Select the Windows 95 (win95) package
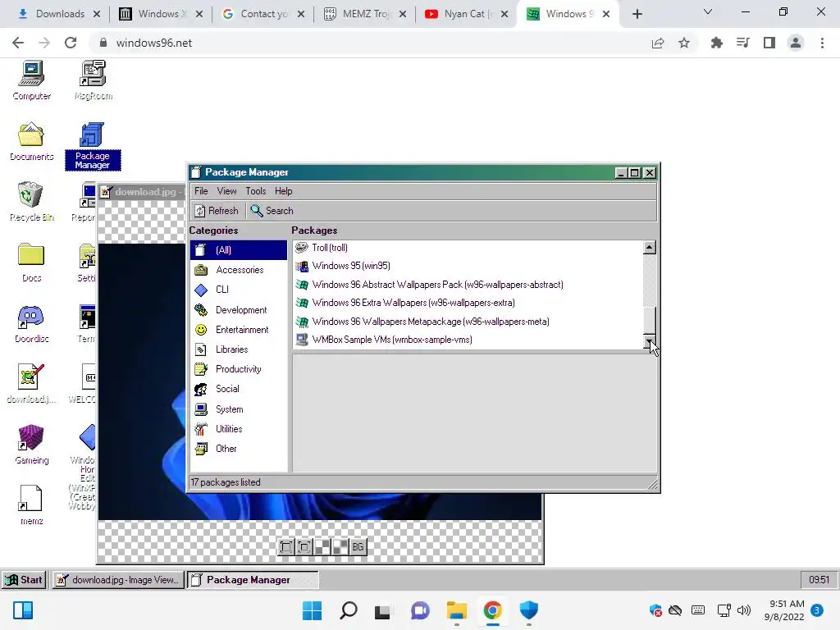Viewport: 840px width, 630px height. pyautogui.click(x=468, y=266)
